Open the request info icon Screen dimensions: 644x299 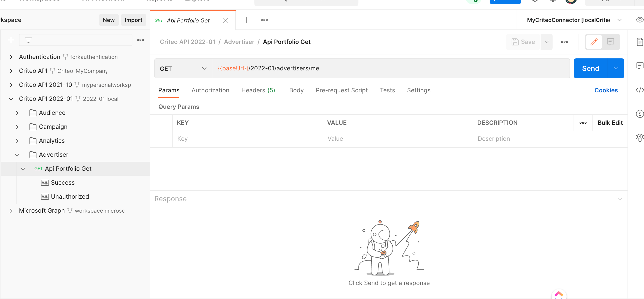[x=640, y=114]
